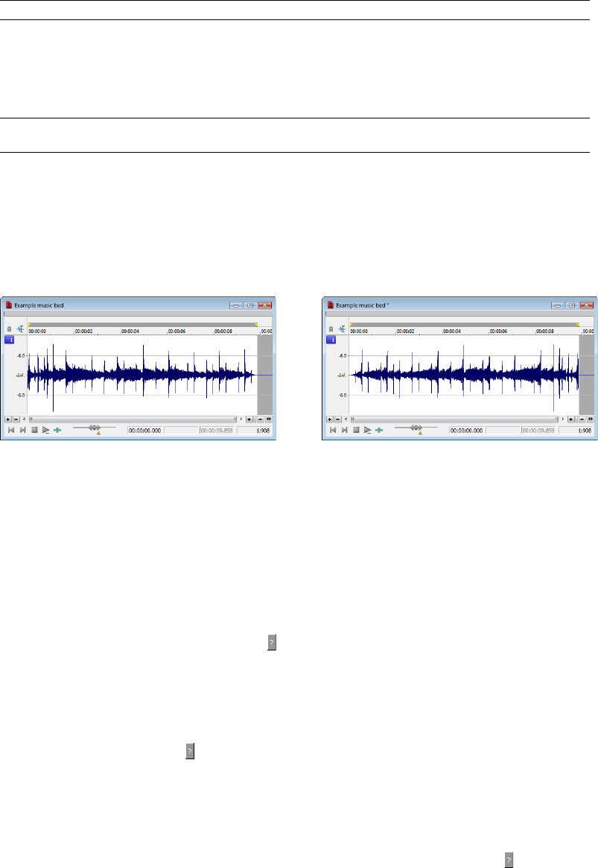598x868 pixels.
Task: Click yellow region end marker in left window
Action: pyautogui.click(x=255, y=325)
